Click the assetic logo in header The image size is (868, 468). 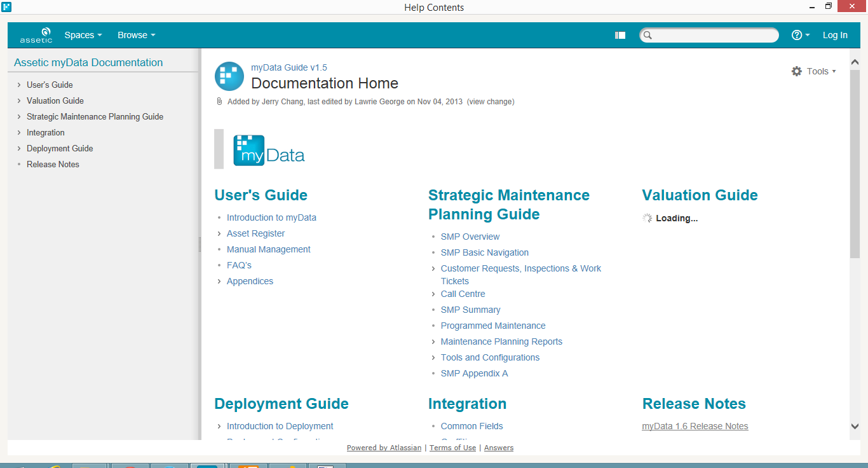click(36, 35)
